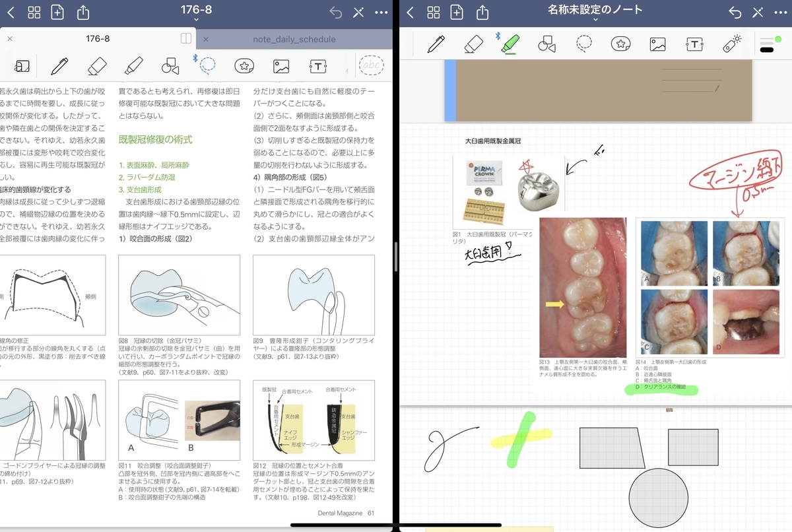
Task: Select the Eraser tool in the left window
Action: tap(98, 66)
